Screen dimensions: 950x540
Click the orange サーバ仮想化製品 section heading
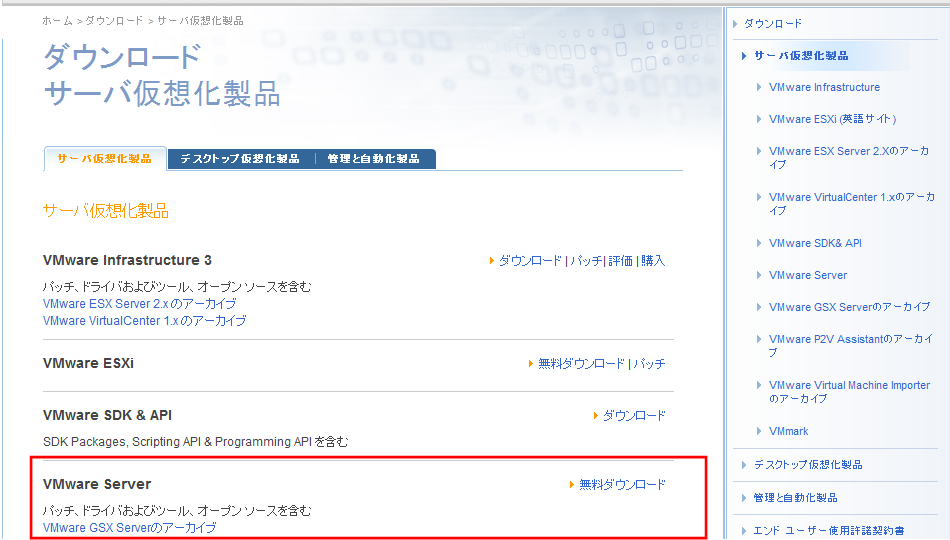click(x=105, y=211)
